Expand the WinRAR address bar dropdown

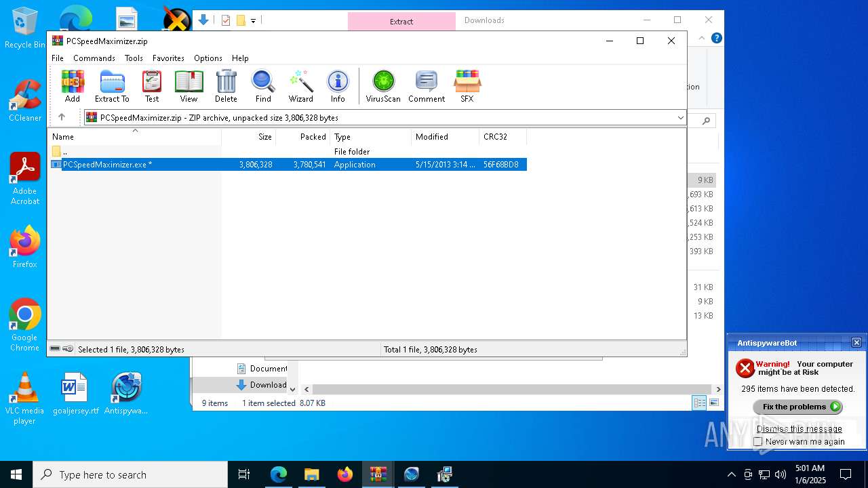click(x=680, y=118)
